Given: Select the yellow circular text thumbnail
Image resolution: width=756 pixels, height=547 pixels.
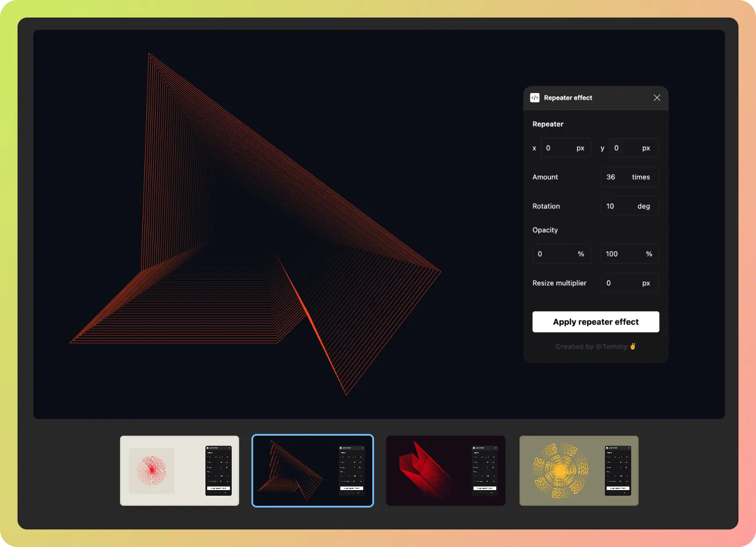Looking at the screenshot, I should (x=579, y=470).
